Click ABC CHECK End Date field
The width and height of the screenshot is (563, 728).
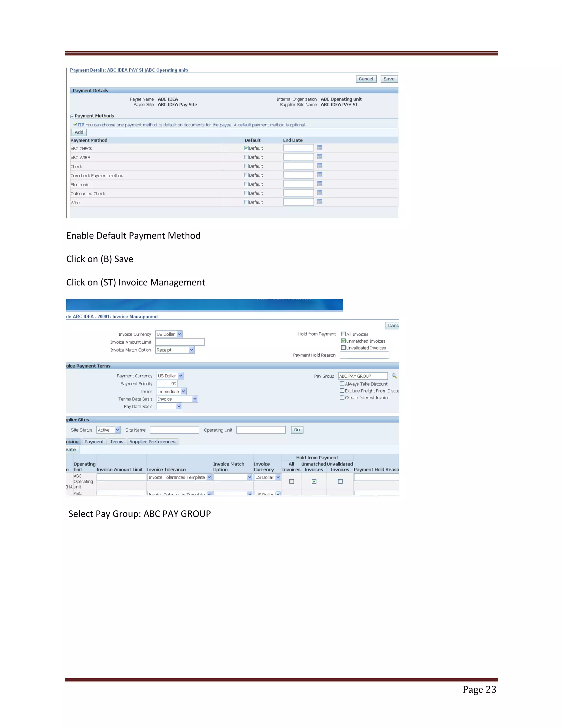pos(299,148)
